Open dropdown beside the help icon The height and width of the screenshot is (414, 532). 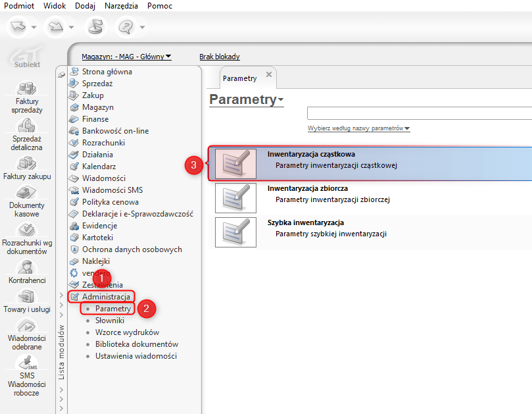click(143, 27)
